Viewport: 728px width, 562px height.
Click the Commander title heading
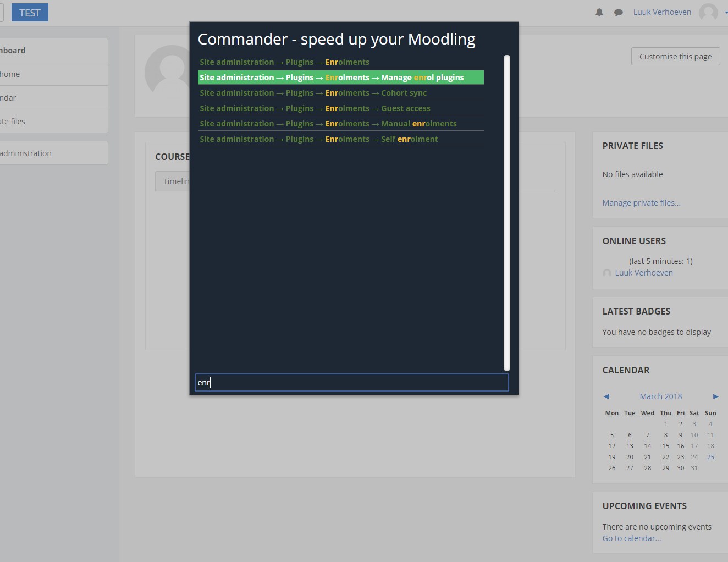(x=337, y=39)
